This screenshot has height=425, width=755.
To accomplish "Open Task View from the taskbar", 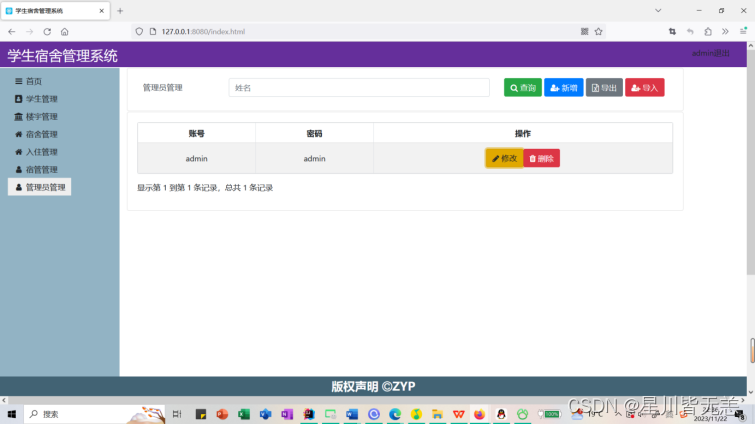I will click(177, 414).
